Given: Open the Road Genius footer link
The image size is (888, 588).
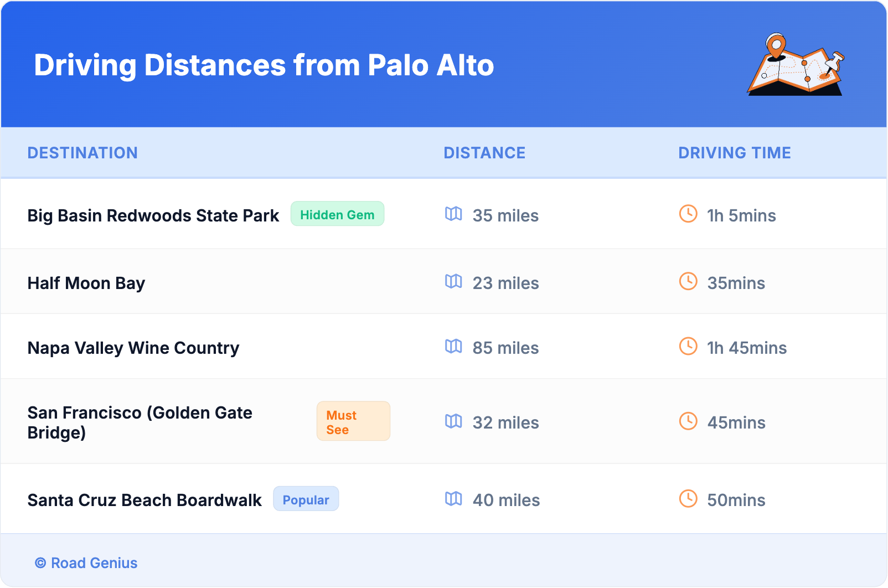Looking at the screenshot, I should coord(94,563).
